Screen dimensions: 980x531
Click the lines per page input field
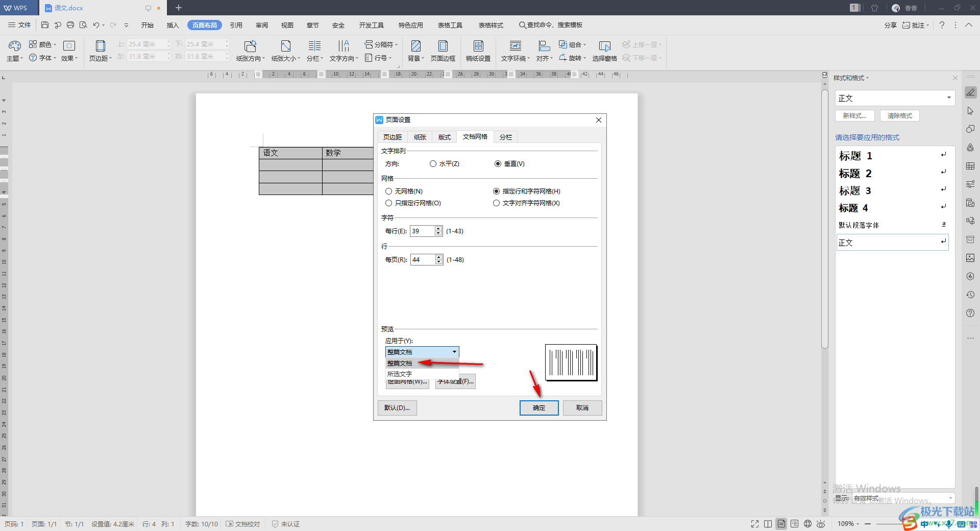[423, 260]
